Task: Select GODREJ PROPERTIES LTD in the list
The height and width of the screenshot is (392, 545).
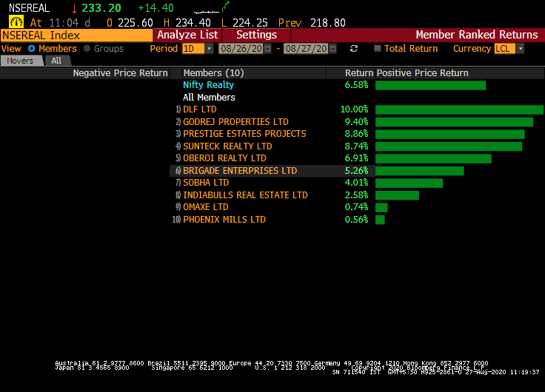Action: click(x=235, y=122)
